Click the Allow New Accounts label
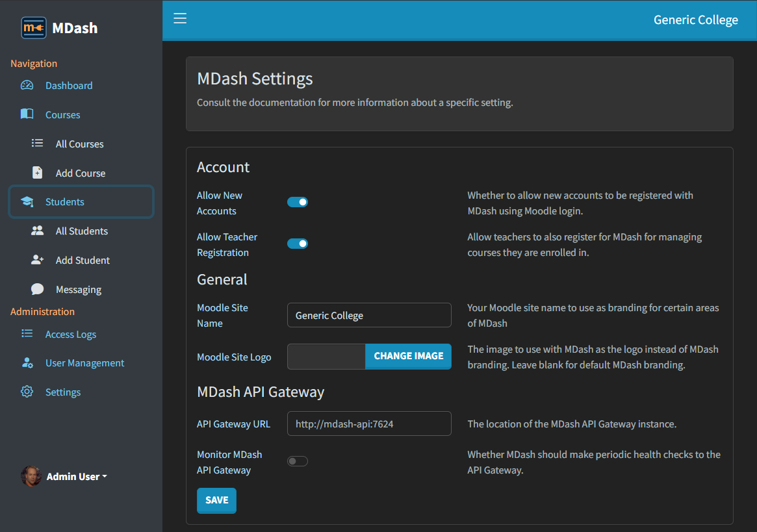 tap(220, 203)
